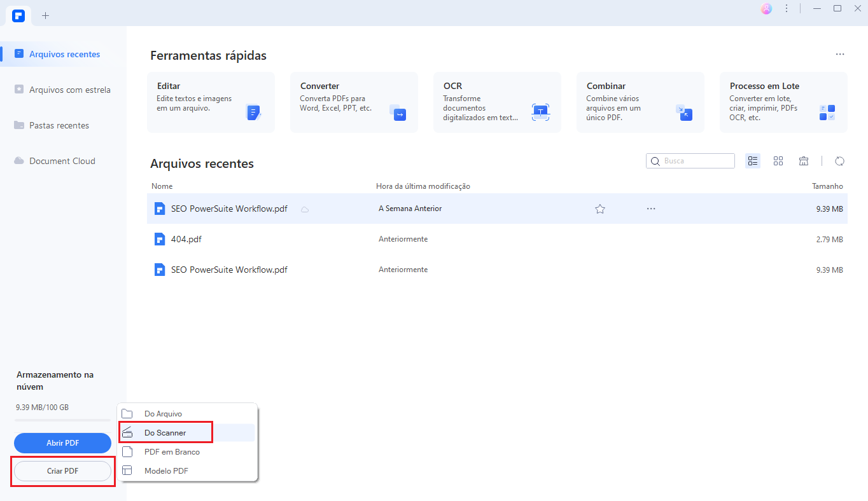Star the first SEO PowerSuite Workflow.pdf
Image resolution: width=868 pixels, height=501 pixels.
click(600, 209)
